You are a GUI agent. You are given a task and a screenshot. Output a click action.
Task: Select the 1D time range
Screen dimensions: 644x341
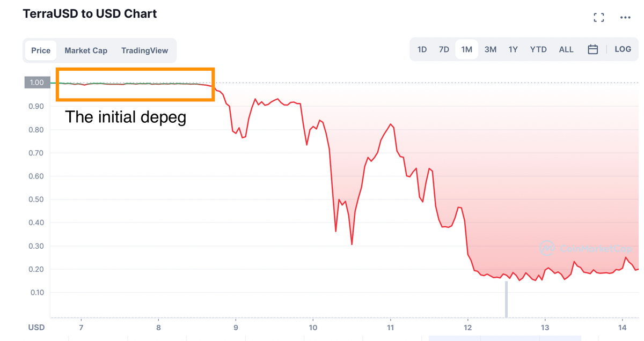[x=422, y=49]
